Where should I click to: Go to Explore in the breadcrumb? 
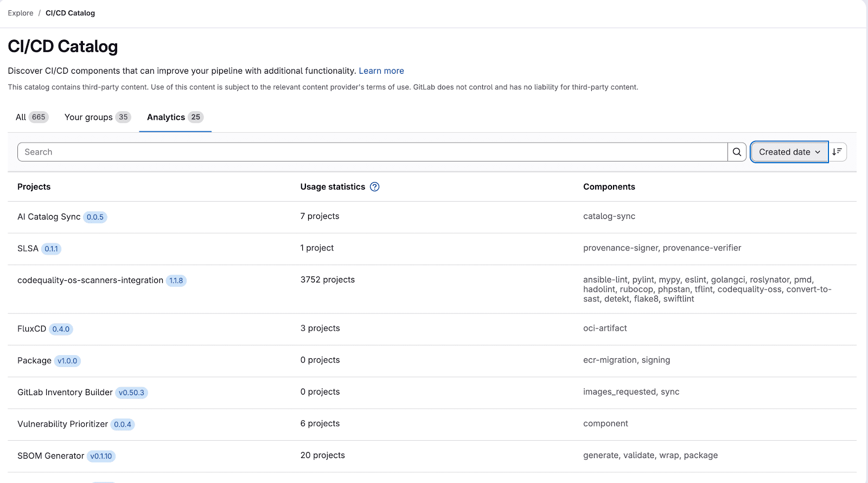coord(21,13)
